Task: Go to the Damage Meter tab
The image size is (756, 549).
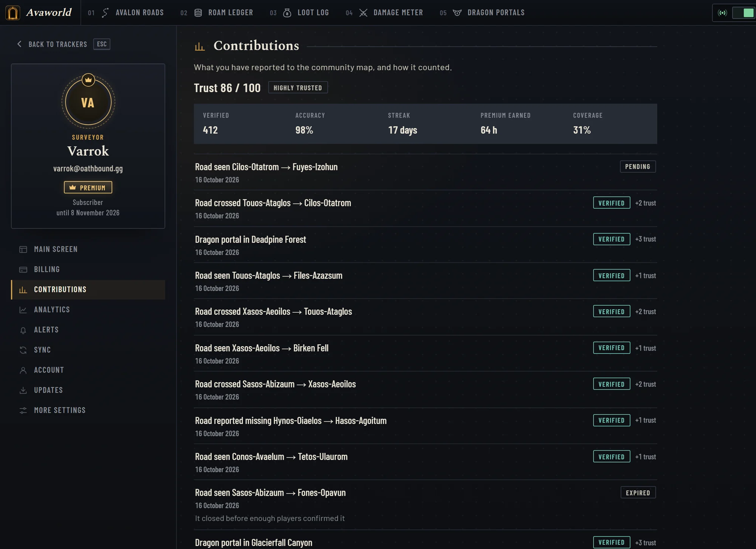Action: point(384,12)
